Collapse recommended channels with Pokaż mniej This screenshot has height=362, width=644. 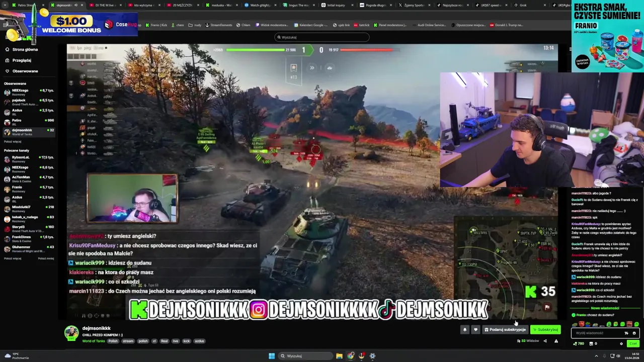[x=46, y=258]
